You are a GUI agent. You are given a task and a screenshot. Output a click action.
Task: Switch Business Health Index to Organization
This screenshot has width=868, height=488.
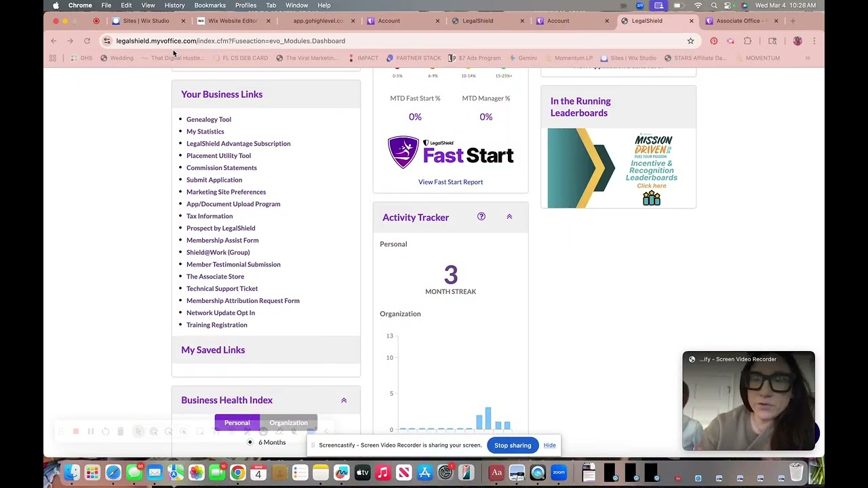point(288,423)
